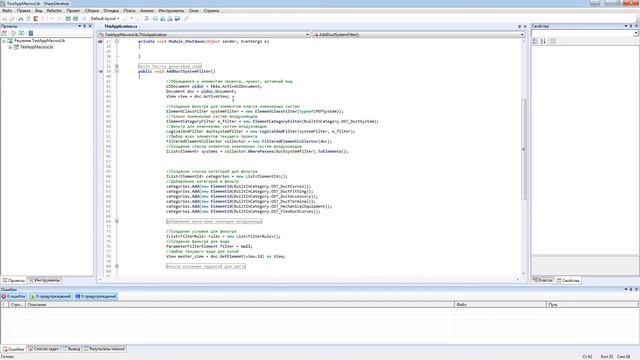Switch to the Вывод tab
This screenshot has width=640, height=360.
tap(71, 349)
